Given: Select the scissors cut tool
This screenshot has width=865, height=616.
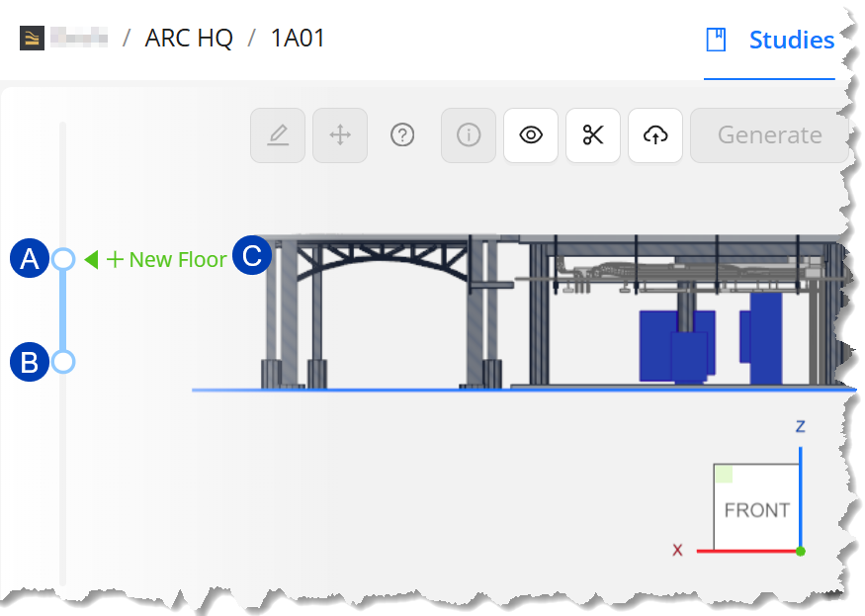Looking at the screenshot, I should (x=593, y=135).
